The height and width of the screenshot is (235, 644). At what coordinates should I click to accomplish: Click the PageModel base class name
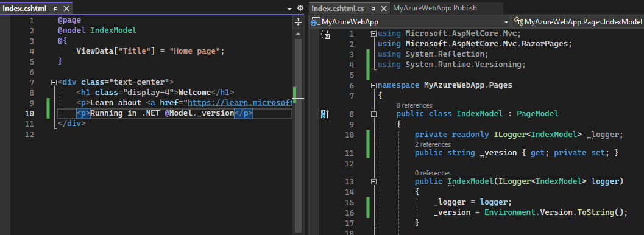[x=537, y=114]
